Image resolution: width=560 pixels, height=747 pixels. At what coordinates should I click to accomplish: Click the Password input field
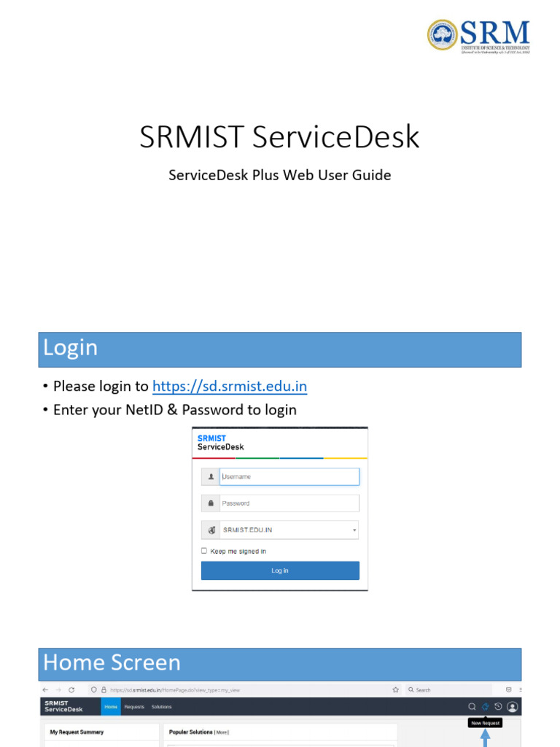(289, 503)
